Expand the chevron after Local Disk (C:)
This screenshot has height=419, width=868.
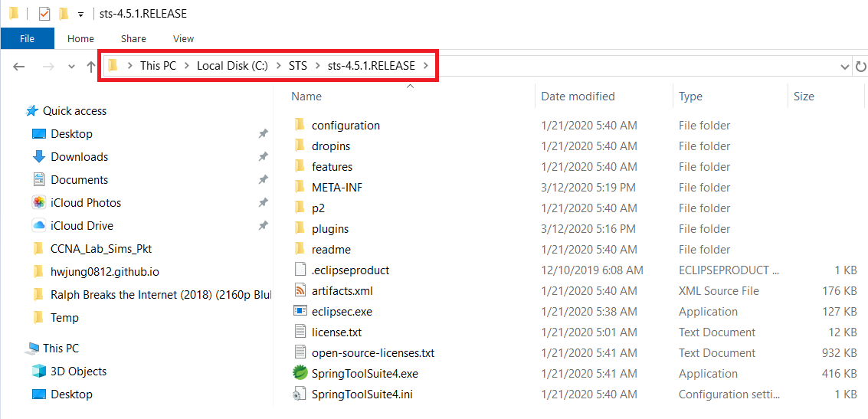[278, 66]
